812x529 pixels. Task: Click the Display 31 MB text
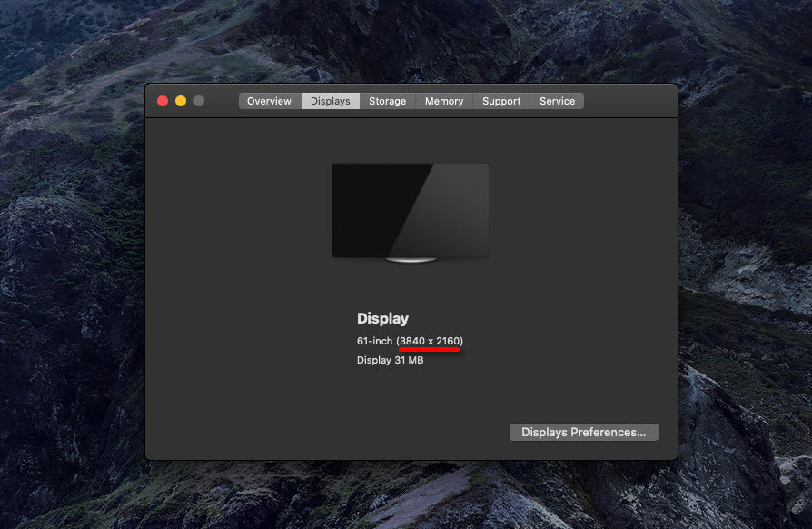(390, 360)
